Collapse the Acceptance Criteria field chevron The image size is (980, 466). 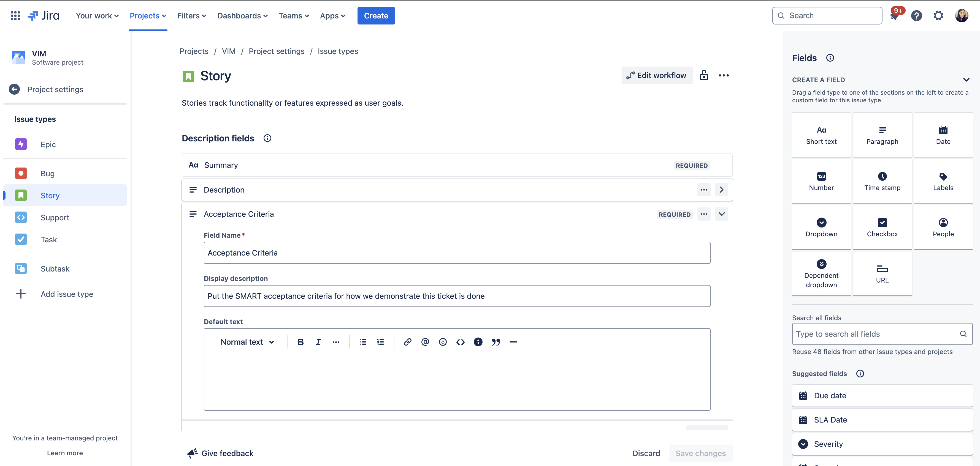click(x=721, y=214)
